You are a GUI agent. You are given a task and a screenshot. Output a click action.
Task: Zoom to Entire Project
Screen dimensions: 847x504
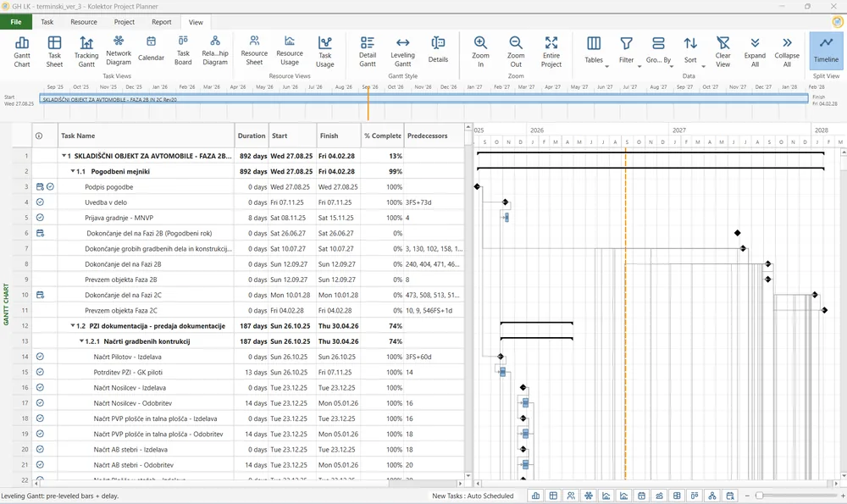tap(551, 52)
